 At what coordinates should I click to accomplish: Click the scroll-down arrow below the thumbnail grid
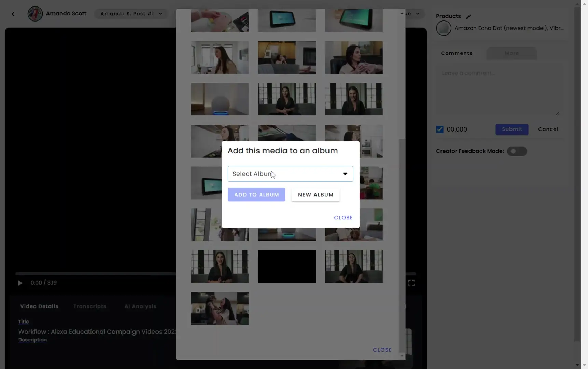[402, 356]
